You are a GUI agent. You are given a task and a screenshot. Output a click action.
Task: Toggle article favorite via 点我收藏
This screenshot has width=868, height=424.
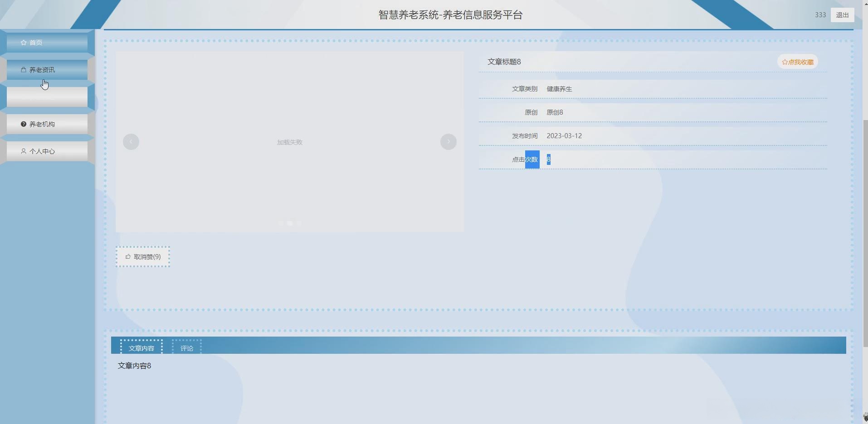[x=797, y=62]
